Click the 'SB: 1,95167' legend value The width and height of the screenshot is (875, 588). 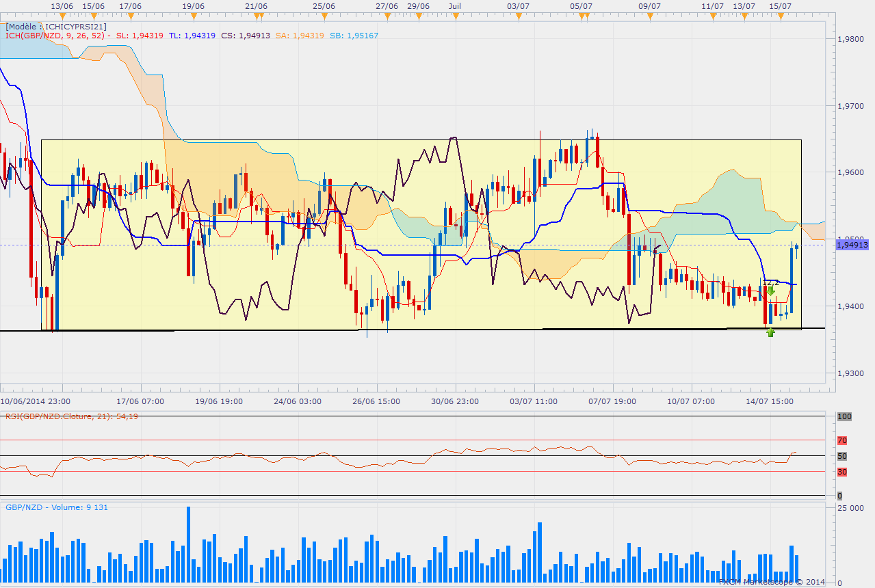pyautogui.click(x=354, y=36)
